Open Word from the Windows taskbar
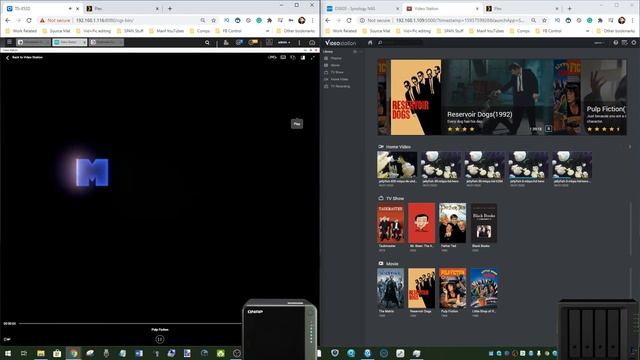The width and height of the screenshot is (640, 360). 139,353
